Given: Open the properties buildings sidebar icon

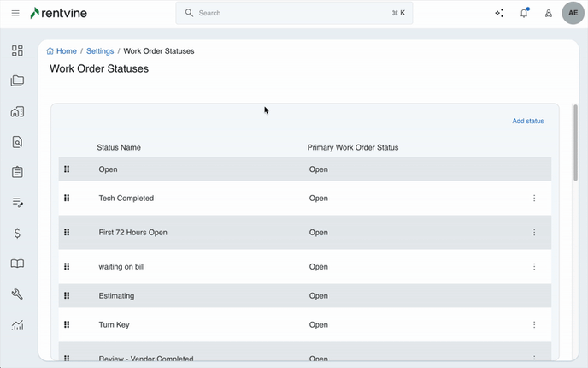Looking at the screenshot, I should click(x=17, y=111).
